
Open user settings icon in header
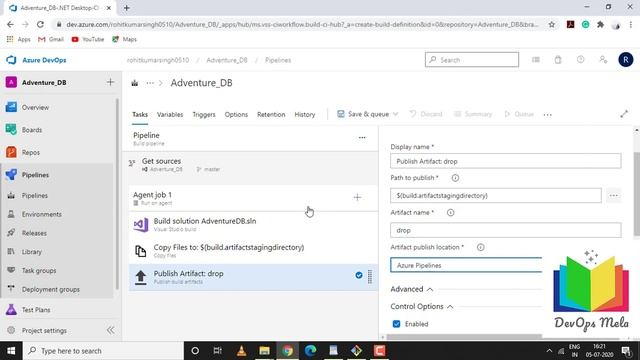coord(603,60)
